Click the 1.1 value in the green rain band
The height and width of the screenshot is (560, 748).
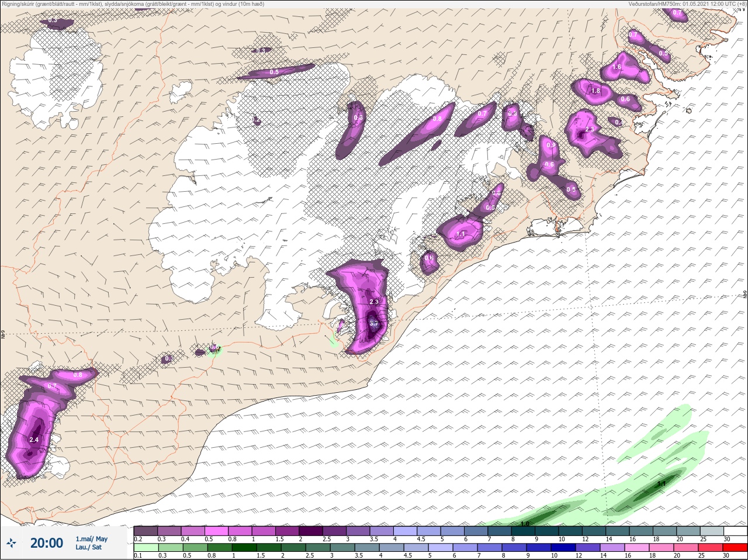(662, 484)
